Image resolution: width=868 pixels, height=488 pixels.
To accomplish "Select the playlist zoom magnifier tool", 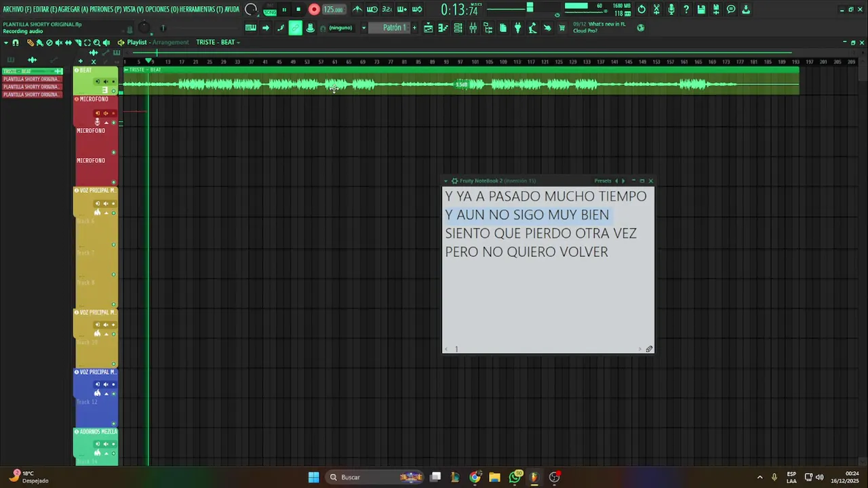I will coord(97,43).
